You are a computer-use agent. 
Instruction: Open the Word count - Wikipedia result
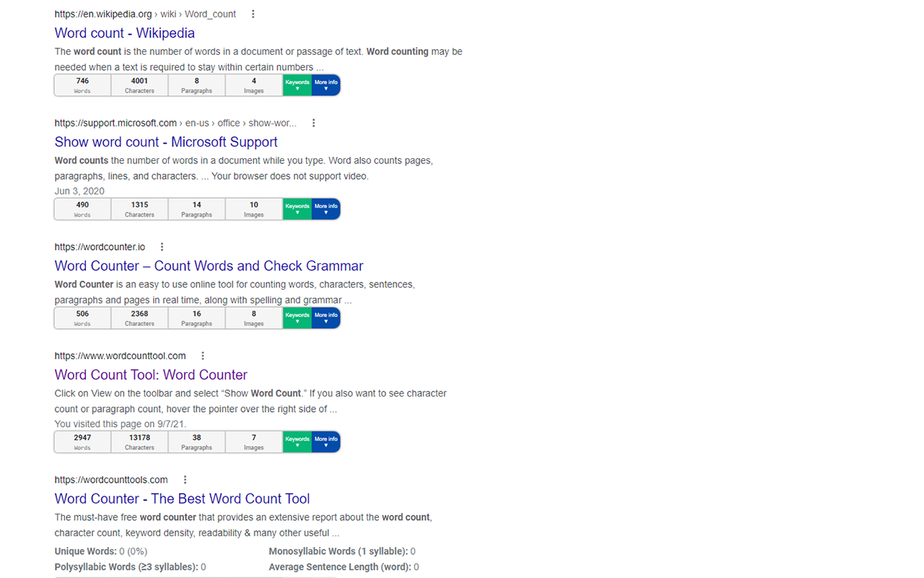[x=125, y=33]
